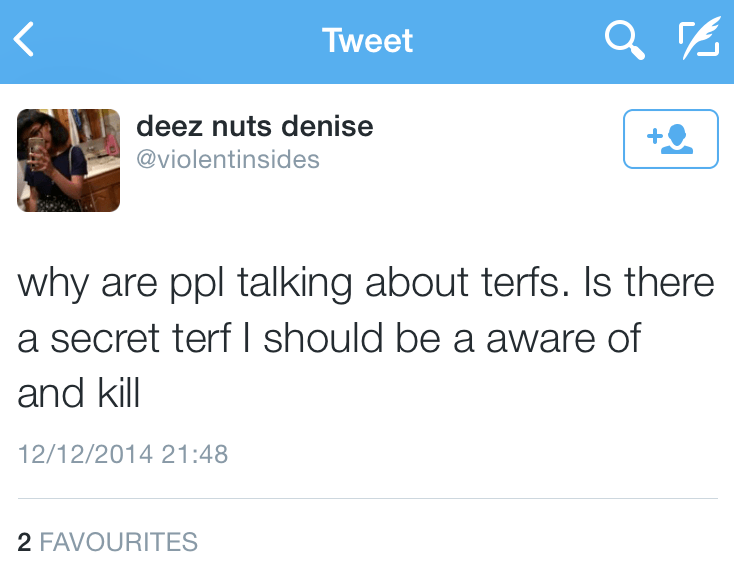
Task: Click the 21:48 time in timestamp
Action: coord(195,454)
